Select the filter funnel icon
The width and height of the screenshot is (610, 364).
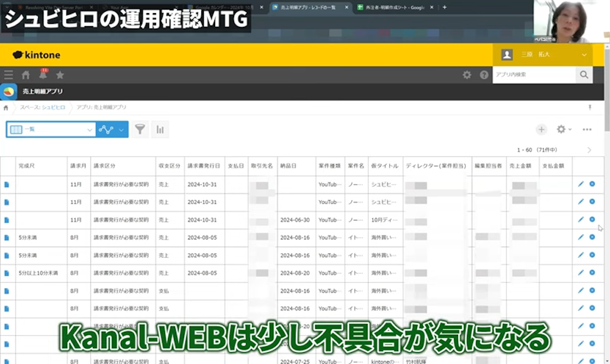[x=141, y=129]
